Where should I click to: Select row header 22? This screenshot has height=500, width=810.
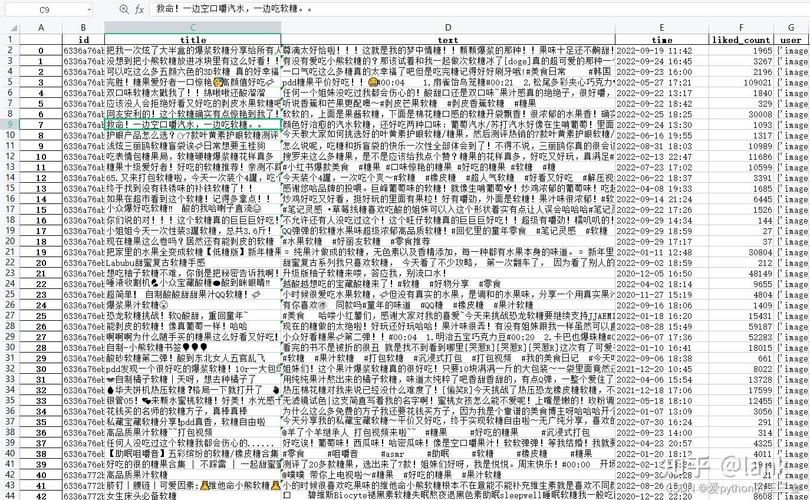[x=10, y=262]
